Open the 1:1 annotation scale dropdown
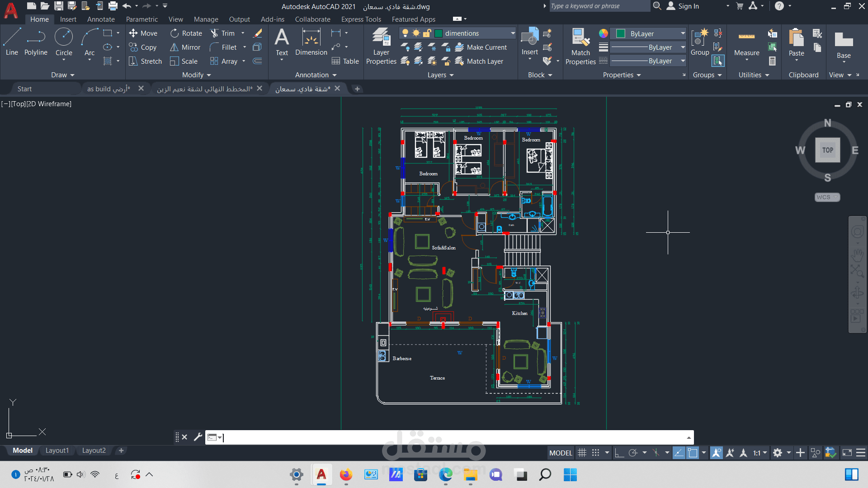The height and width of the screenshot is (488, 868). point(760,453)
